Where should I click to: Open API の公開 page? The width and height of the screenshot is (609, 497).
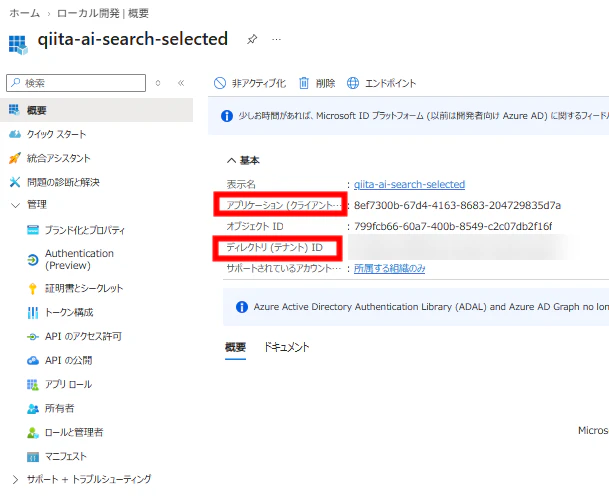click(x=68, y=361)
